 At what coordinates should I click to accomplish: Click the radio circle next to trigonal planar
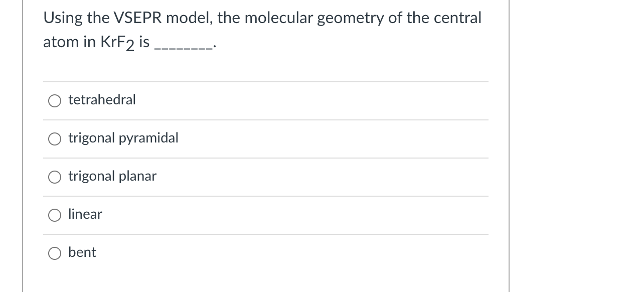pos(55,177)
